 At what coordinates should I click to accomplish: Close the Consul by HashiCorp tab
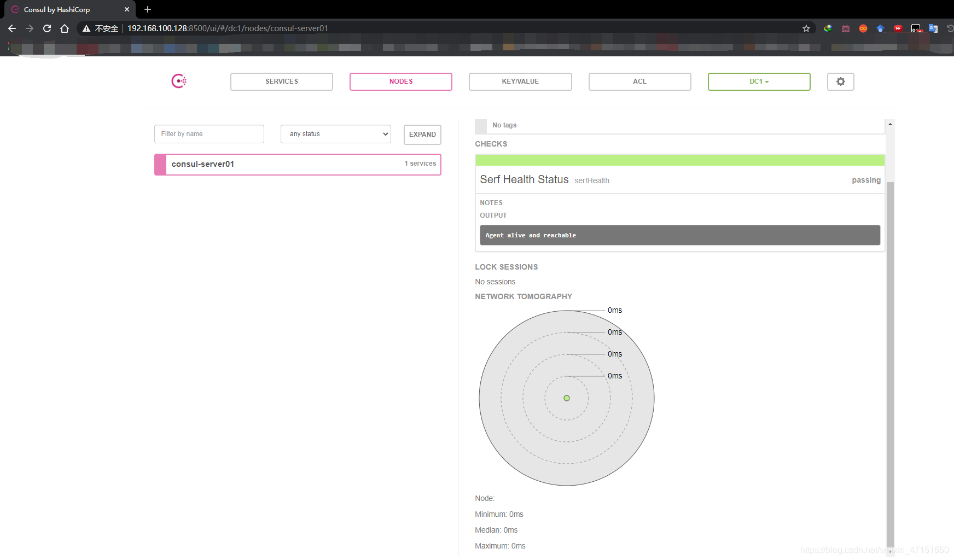127,9
